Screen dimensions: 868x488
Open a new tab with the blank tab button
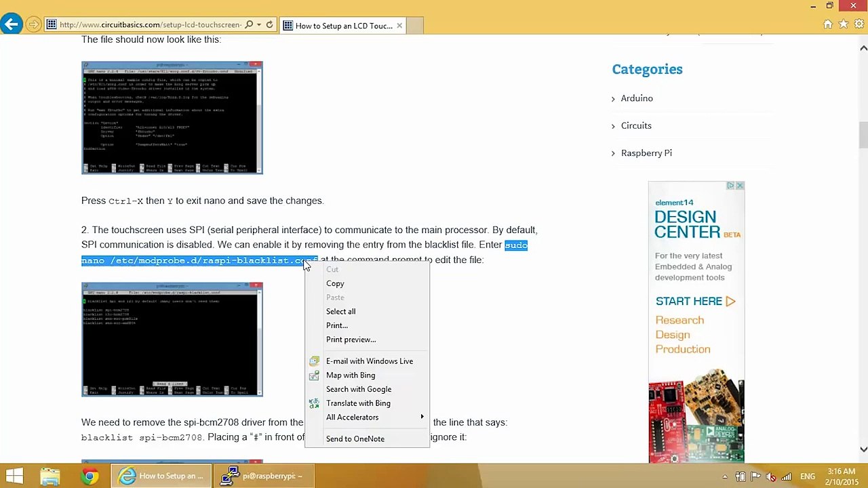(x=415, y=26)
